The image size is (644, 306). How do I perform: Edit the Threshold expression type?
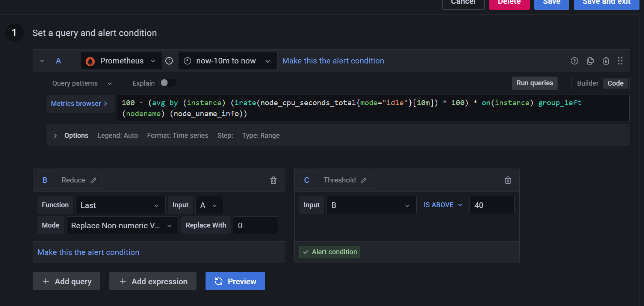pos(345,180)
